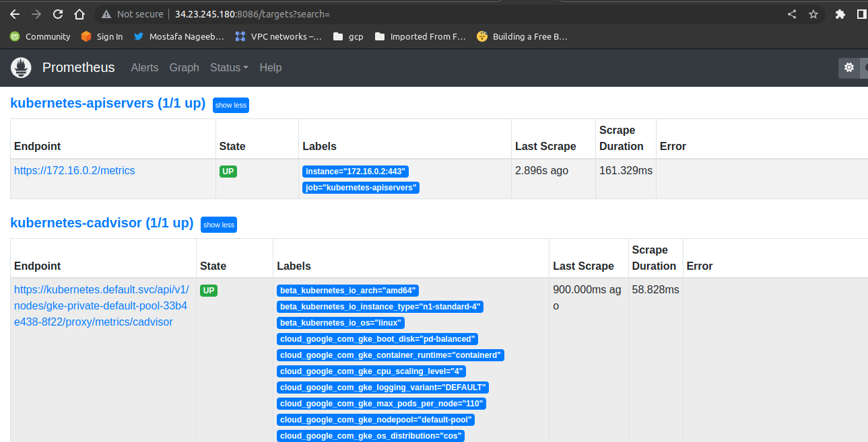The image size is (868, 442).
Task: Collapse kubernetes-apiservers with show less
Action: point(231,105)
